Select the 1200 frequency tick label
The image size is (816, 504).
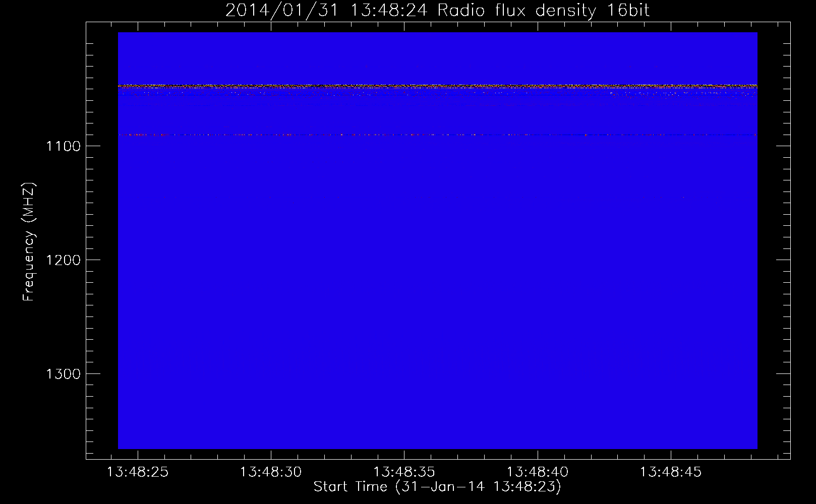(x=63, y=260)
